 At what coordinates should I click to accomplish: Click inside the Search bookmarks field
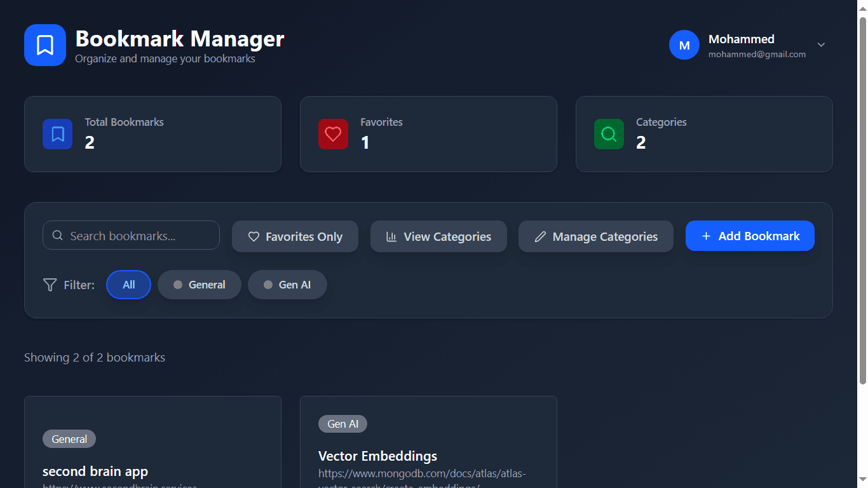click(131, 235)
